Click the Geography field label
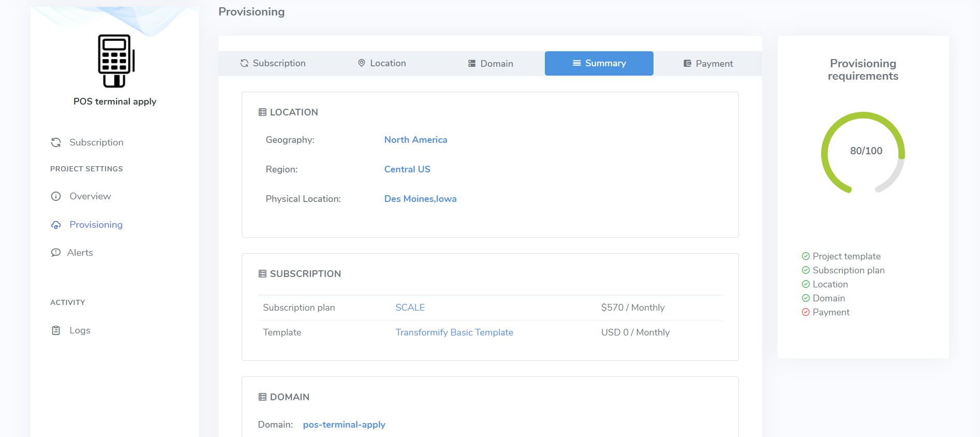Viewport: 980px width, 437px height. [290, 140]
